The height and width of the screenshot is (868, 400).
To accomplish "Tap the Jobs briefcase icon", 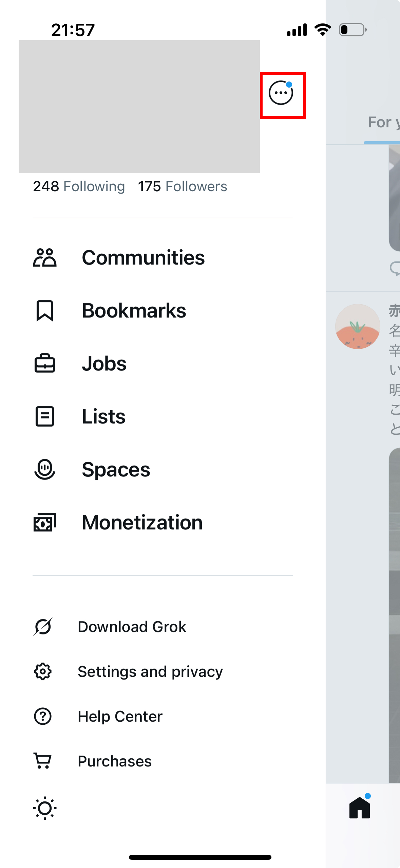I will click(44, 364).
